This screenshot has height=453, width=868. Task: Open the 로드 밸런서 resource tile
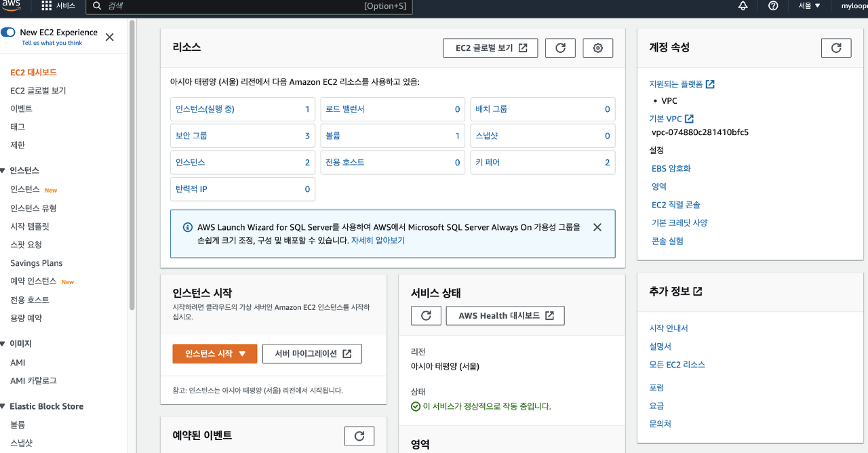tap(393, 109)
